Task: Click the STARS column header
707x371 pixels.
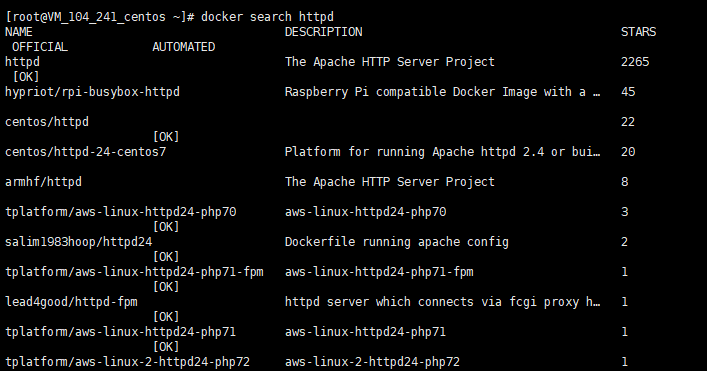Action: point(638,32)
